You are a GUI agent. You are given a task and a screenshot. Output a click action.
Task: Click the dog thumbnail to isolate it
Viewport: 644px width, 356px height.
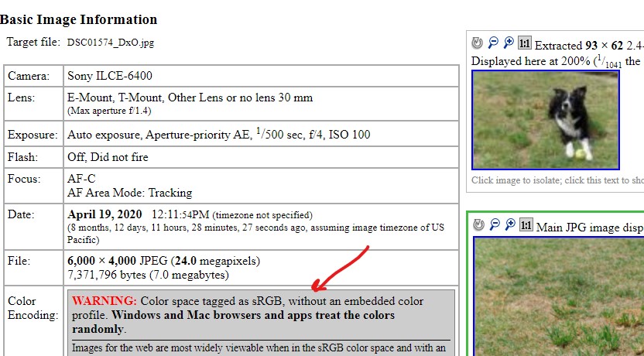tap(546, 120)
